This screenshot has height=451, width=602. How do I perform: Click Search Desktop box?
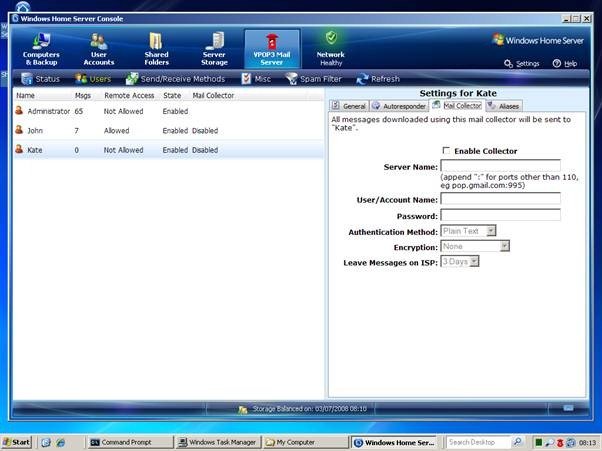tap(478, 443)
